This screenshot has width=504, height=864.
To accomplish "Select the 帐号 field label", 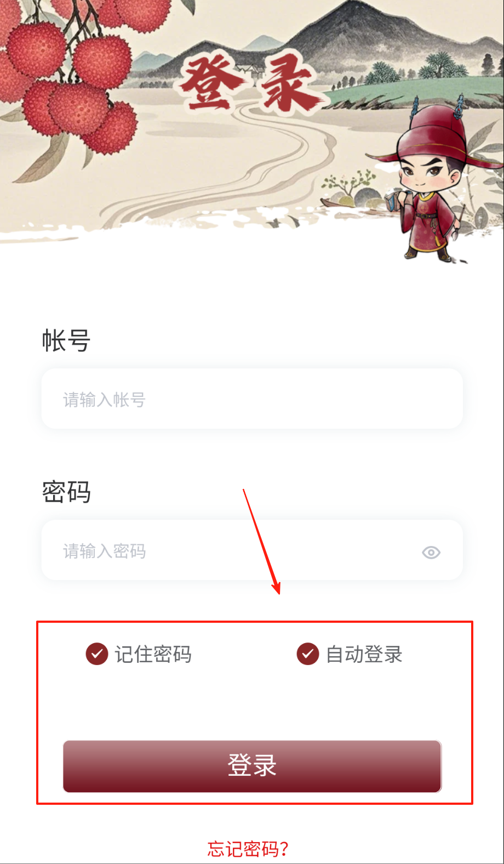I will click(x=66, y=340).
